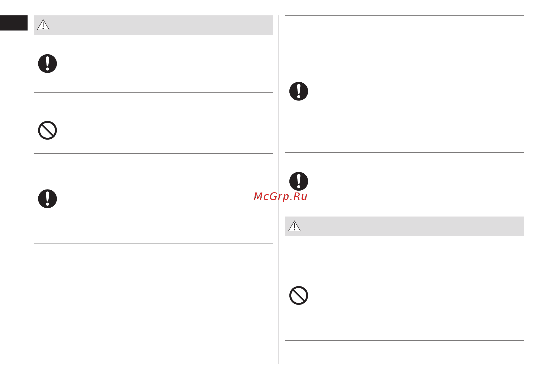Viewport: 558px width, 392px height.
Task: Click the horizontal line below the left prohibition sign
Action: 153,154
